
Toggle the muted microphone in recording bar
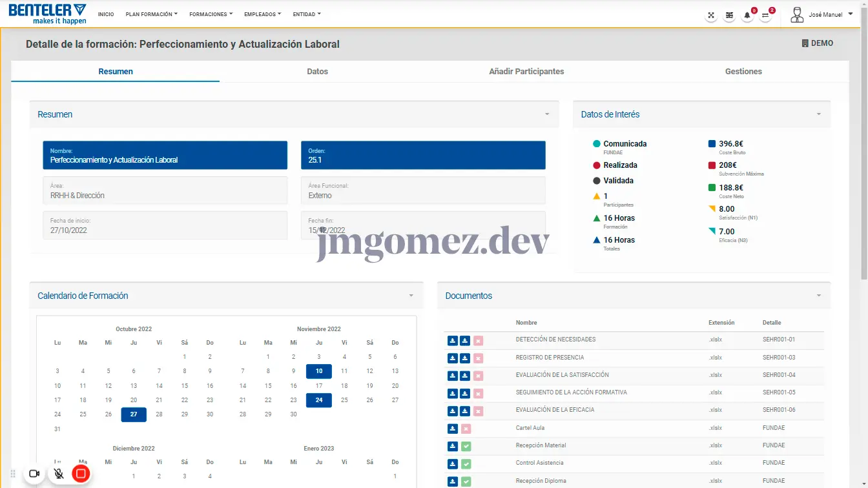59,474
